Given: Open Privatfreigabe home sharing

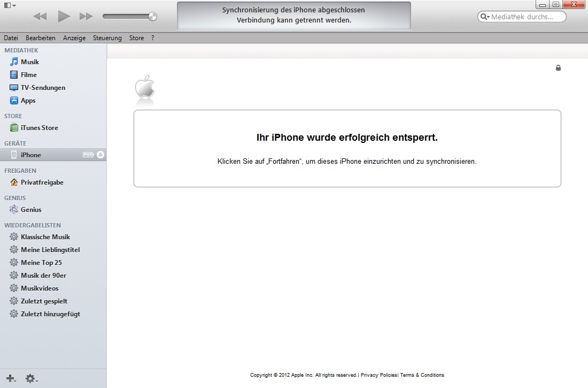Looking at the screenshot, I should point(42,182).
